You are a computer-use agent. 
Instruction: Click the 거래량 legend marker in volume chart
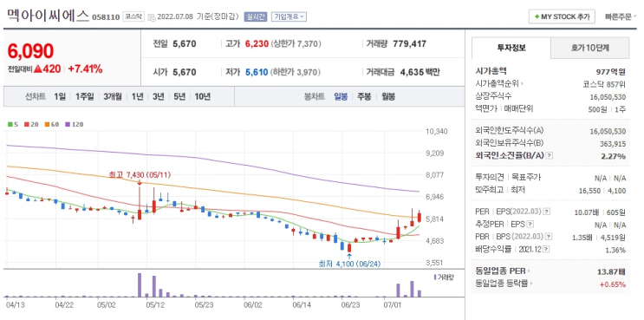pos(435,278)
